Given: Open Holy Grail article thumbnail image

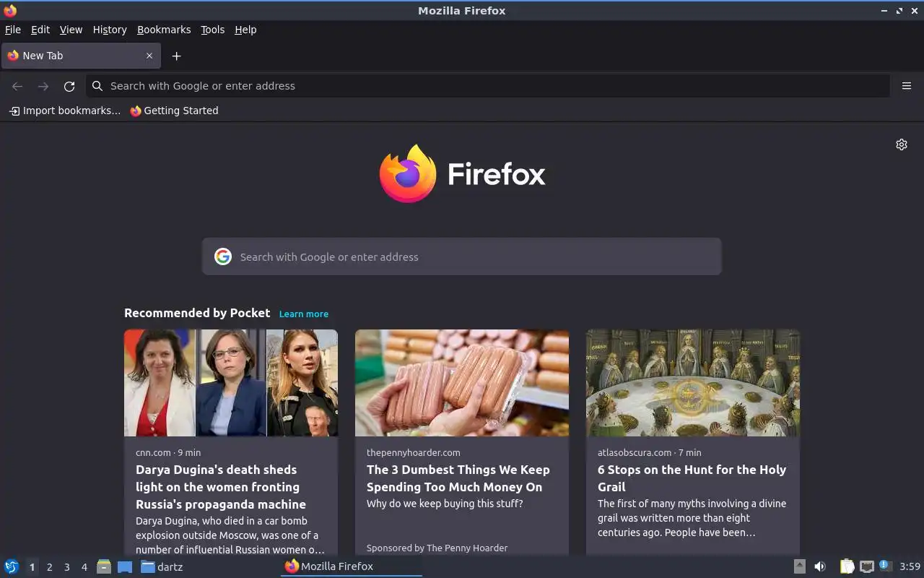Looking at the screenshot, I should [x=693, y=383].
